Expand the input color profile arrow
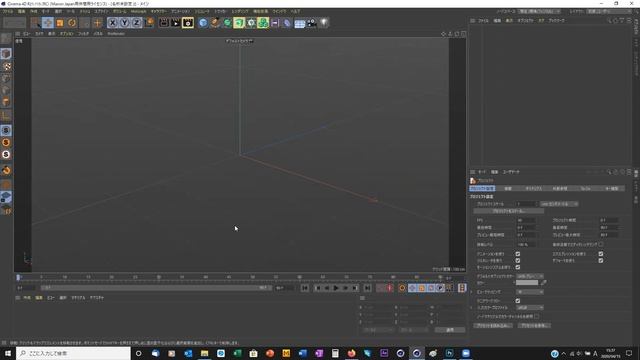 471,308
